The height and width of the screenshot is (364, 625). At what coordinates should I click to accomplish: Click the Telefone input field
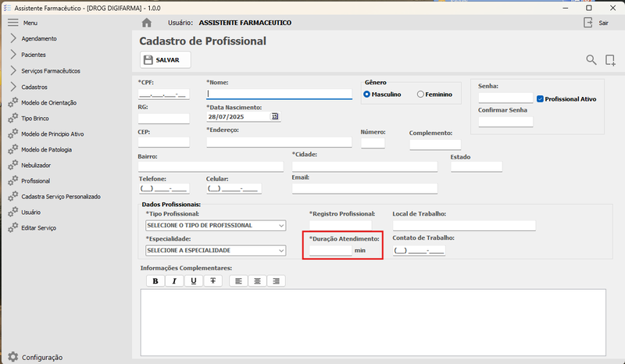[x=164, y=188]
